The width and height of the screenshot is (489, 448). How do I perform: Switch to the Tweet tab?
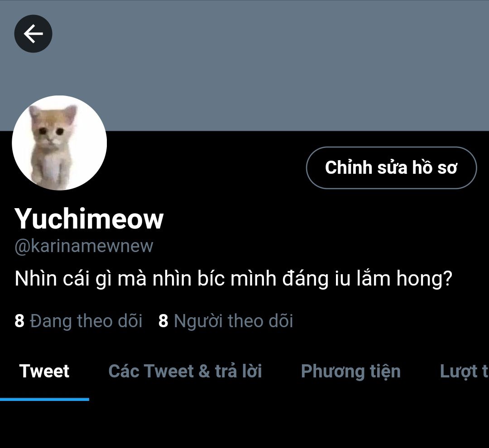(44, 372)
